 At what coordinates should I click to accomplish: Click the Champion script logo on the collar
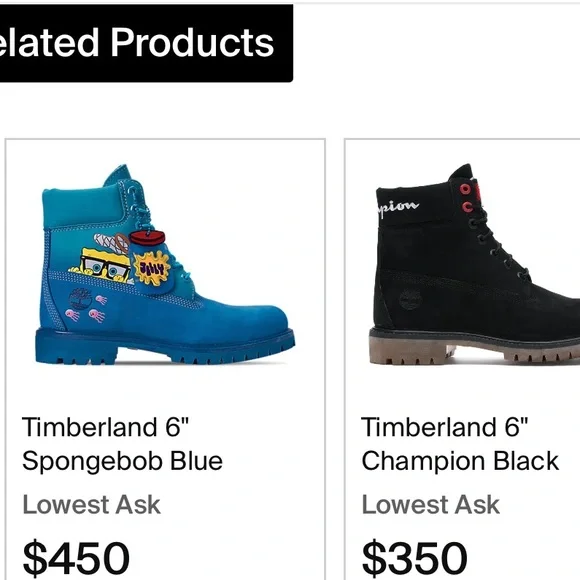pos(398,208)
